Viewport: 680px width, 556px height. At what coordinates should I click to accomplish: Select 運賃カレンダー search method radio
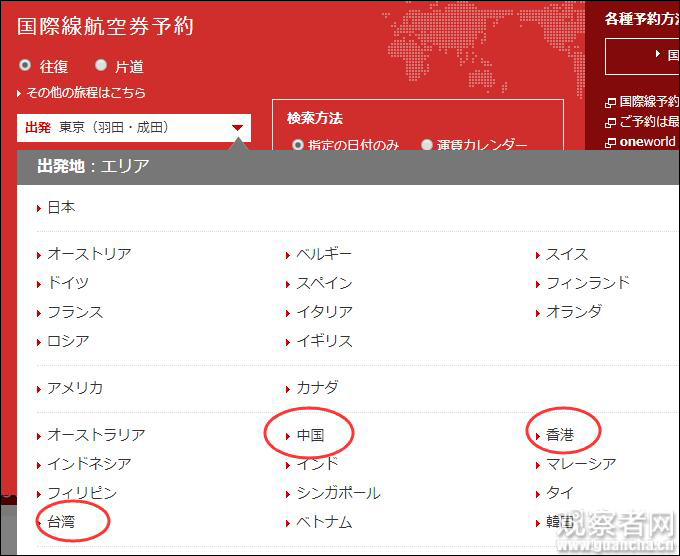tap(427, 144)
